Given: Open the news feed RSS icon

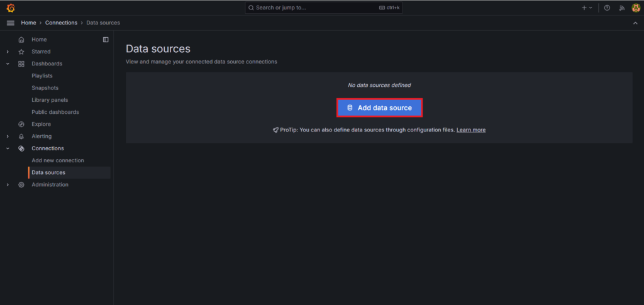Looking at the screenshot, I should [x=622, y=8].
